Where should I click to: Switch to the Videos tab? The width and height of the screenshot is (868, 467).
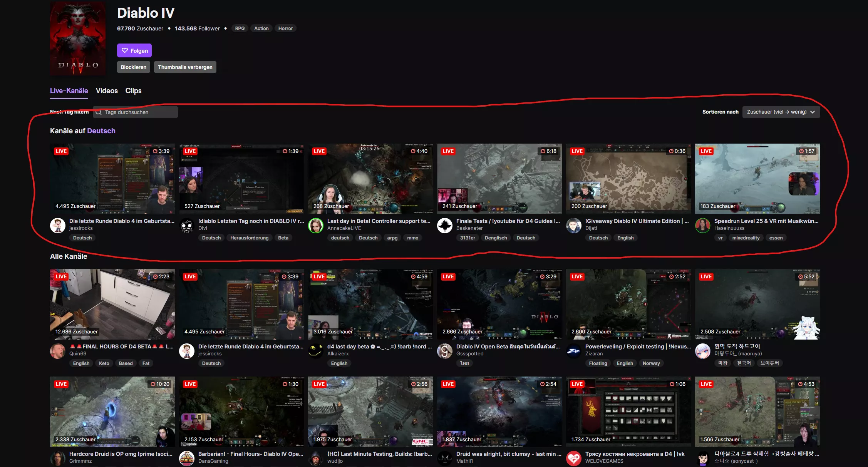pos(106,90)
